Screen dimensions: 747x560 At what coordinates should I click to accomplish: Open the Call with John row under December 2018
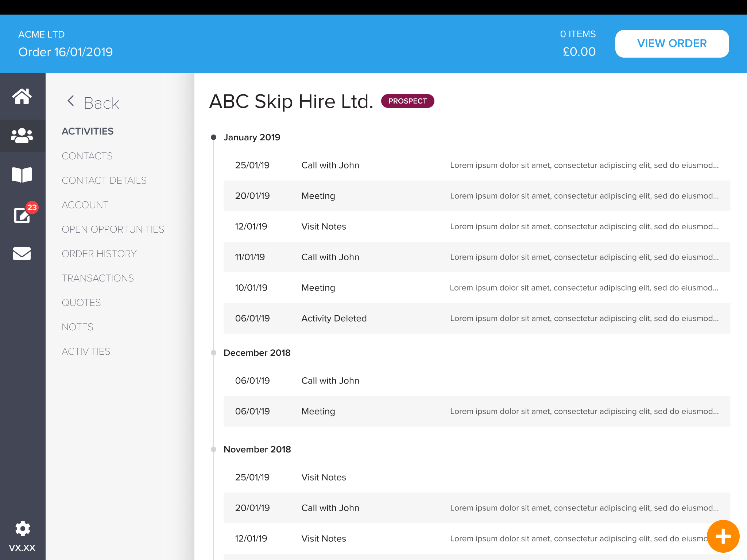477,381
